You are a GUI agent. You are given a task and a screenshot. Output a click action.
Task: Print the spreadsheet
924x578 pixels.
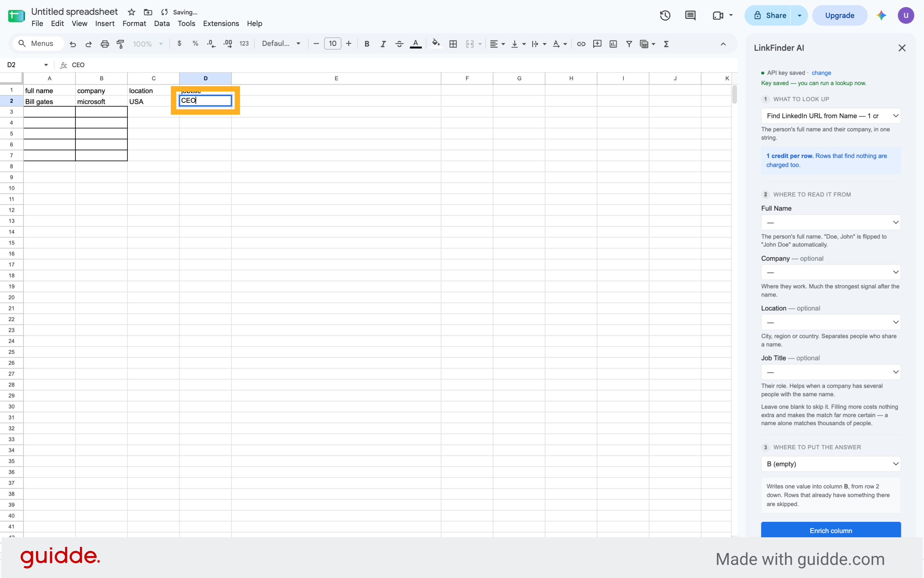[105, 44]
